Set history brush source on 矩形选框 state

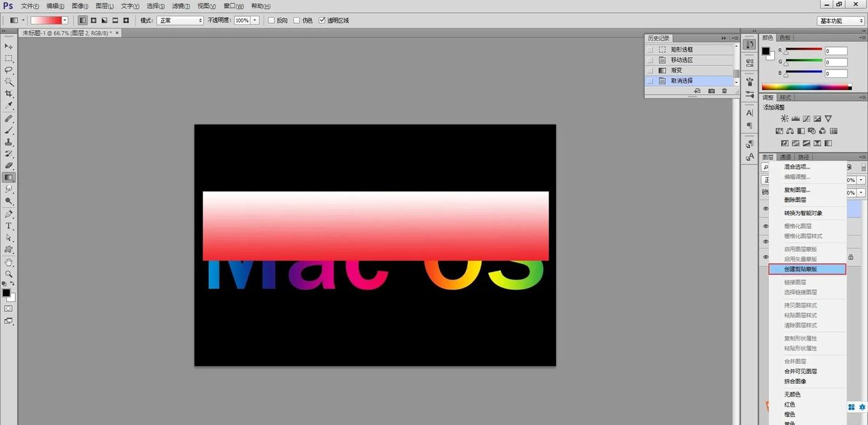point(651,50)
